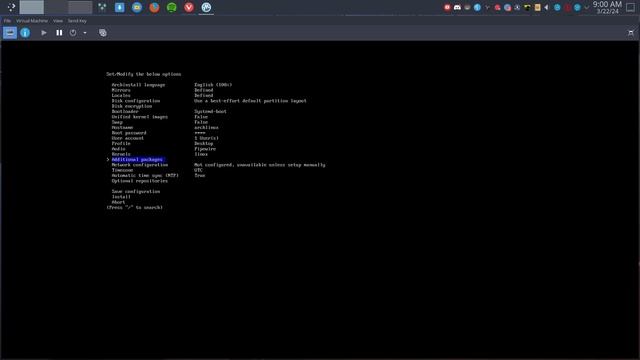Select the Audio option
The height and width of the screenshot is (360, 640).
[x=118, y=149]
